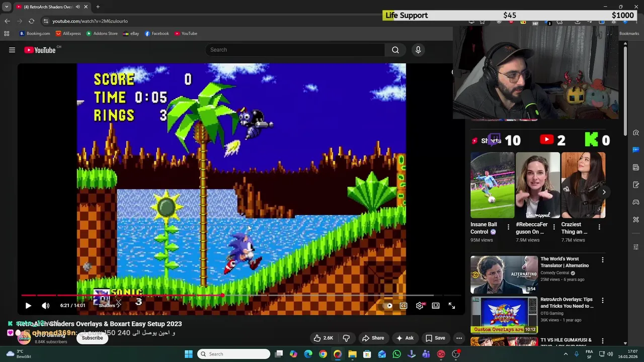Dislike the video with thumbs down
Screen dimensions: 644x362
pos(346,338)
